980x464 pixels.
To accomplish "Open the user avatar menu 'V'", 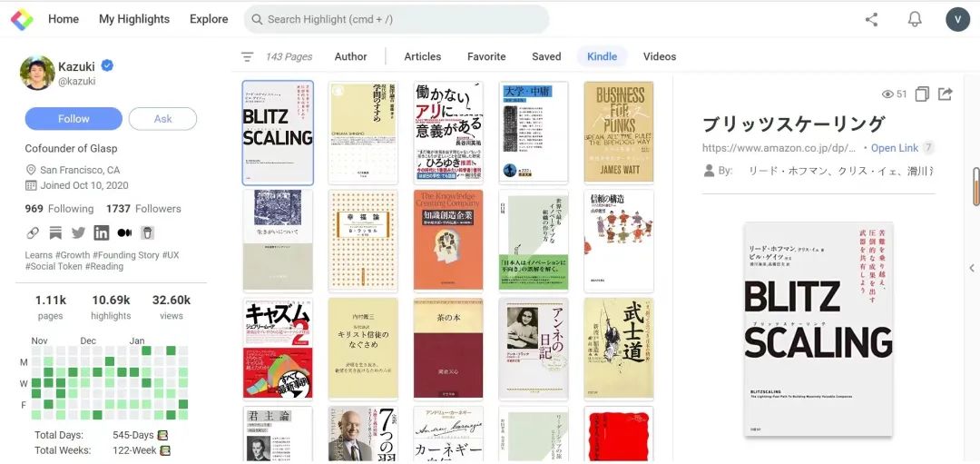I will tap(957, 19).
